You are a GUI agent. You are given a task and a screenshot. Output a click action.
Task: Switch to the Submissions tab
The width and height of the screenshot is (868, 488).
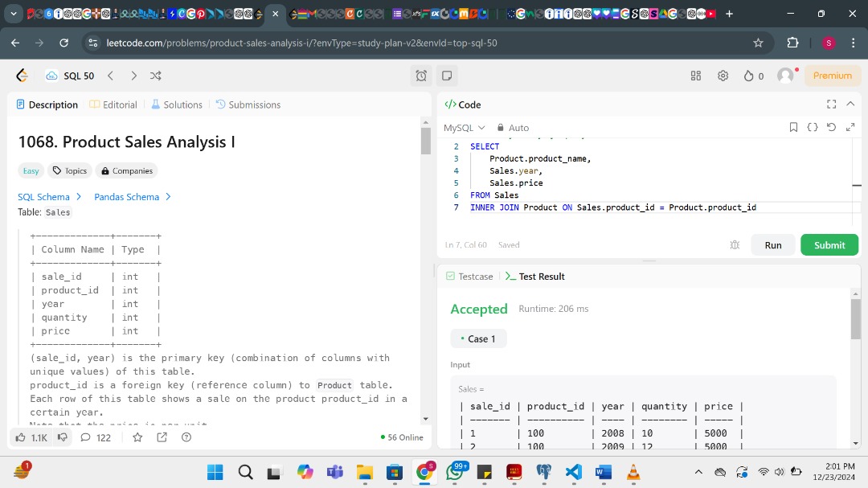tap(248, 105)
